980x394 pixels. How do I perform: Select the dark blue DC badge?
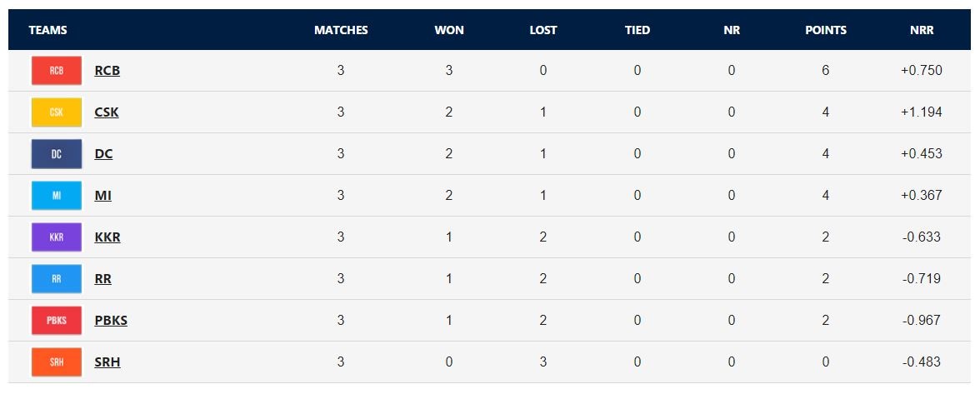[57, 154]
